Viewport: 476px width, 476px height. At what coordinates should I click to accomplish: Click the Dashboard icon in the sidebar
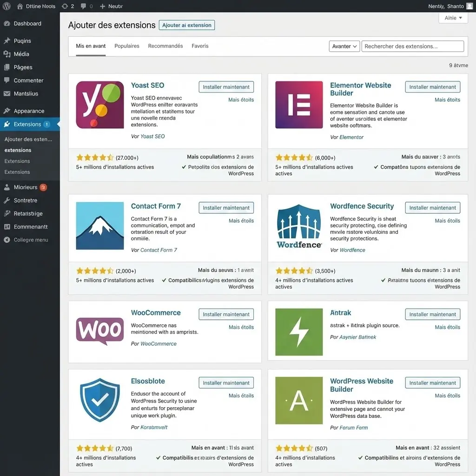(8, 23)
